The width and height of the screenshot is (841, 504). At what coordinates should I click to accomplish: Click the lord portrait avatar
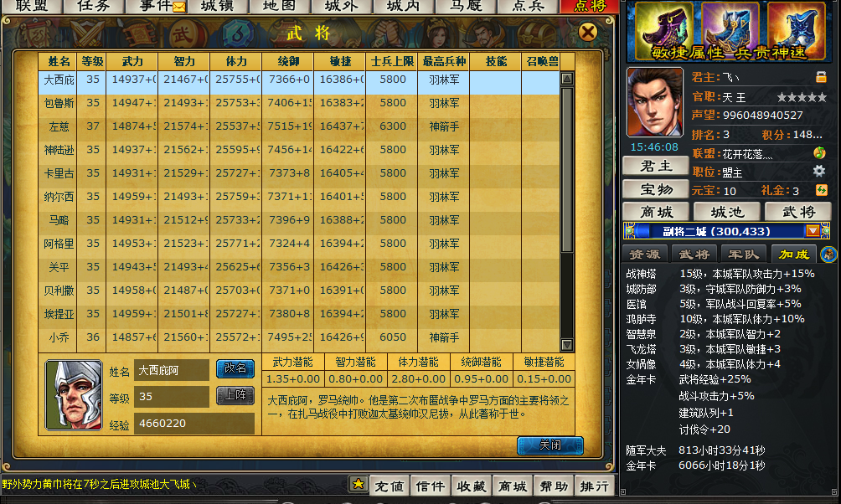[x=655, y=102]
